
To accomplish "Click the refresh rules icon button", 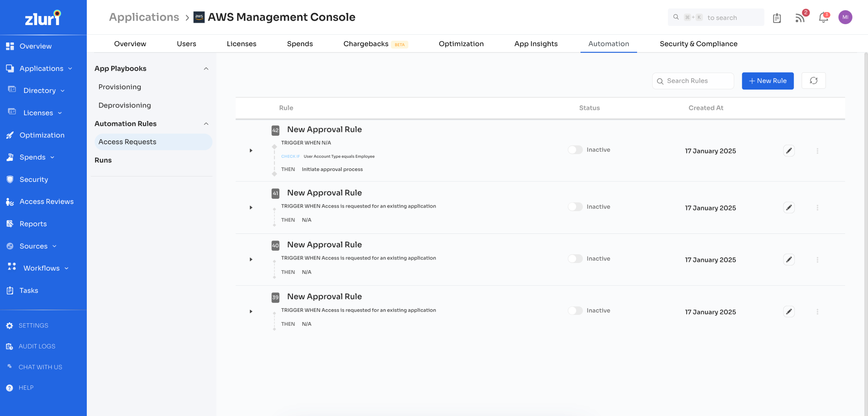I will tap(813, 81).
